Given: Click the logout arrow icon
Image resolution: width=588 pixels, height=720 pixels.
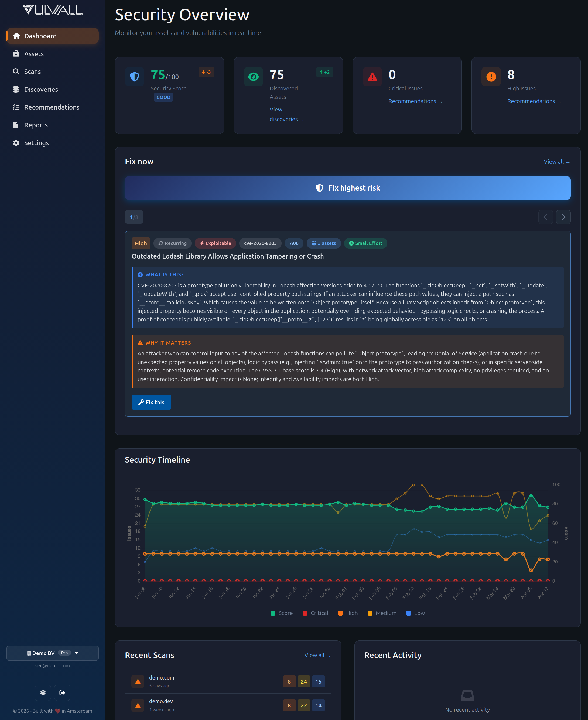Looking at the screenshot, I should [62, 692].
